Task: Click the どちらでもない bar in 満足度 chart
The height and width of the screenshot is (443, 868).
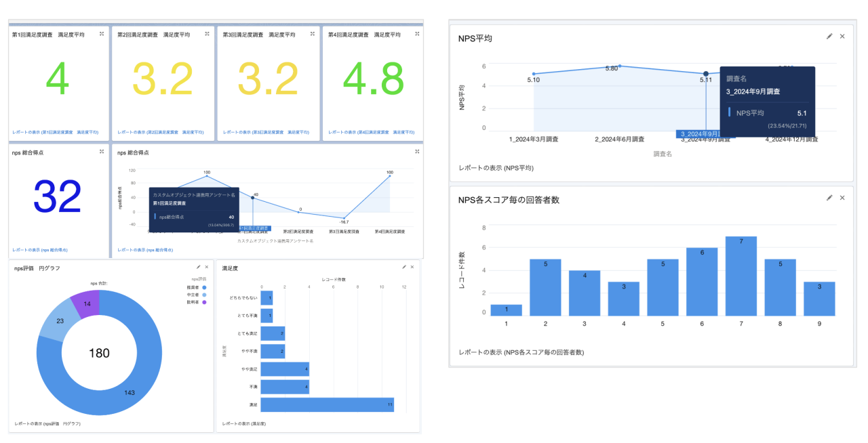Action: coord(267,298)
